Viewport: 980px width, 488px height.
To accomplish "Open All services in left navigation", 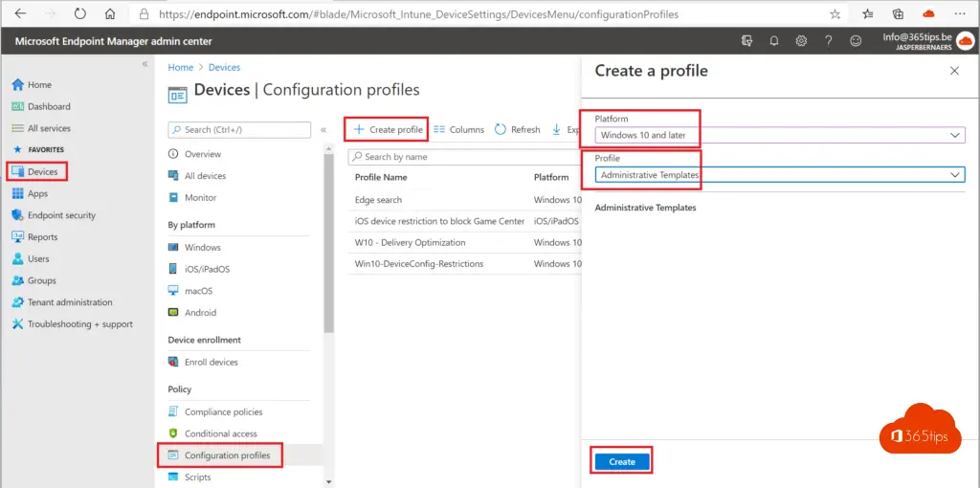I will pyautogui.click(x=49, y=128).
